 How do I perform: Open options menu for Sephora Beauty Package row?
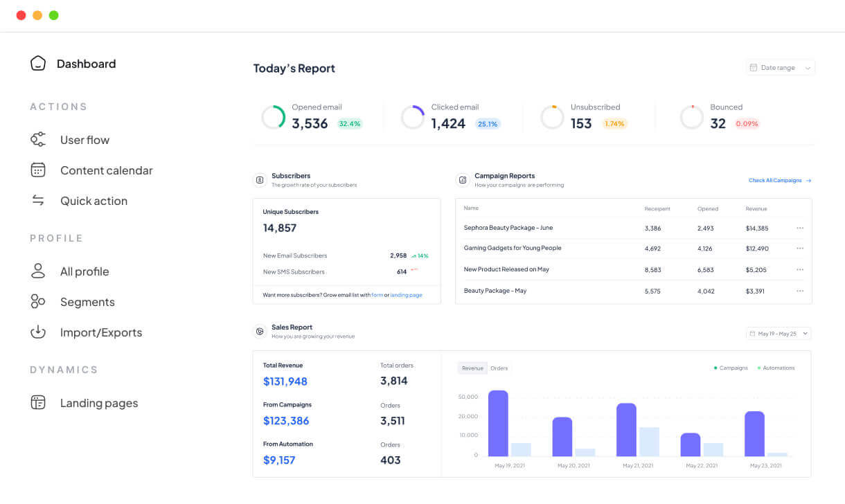click(800, 228)
